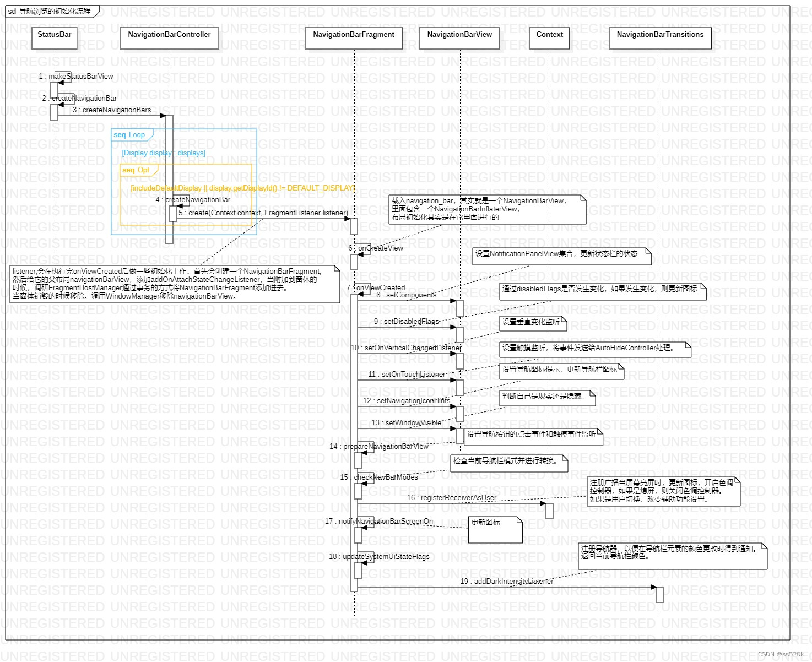Viewport: 812px width, 662px height.
Task: Select the Context lifeline box
Action: point(550,38)
